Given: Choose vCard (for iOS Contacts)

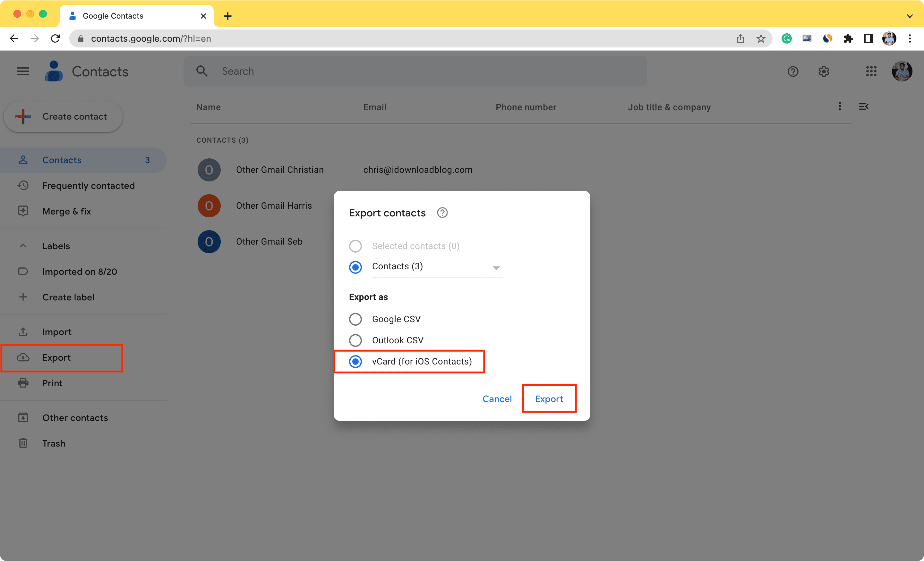Looking at the screenshot, I should click(355, 362).
